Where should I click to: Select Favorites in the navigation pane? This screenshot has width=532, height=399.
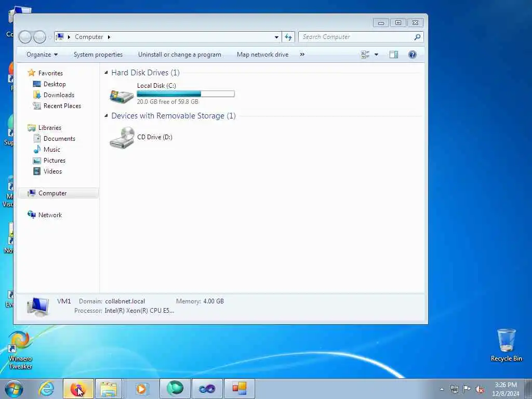[50, 73]
